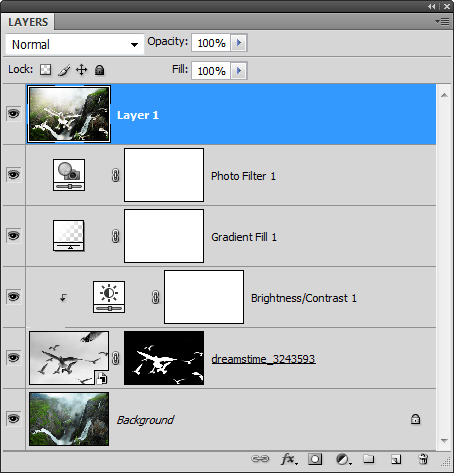Click the Delete layer trash icon
Image resolution: width=454 pixels, height=473 pixels.
pos(423,459)
